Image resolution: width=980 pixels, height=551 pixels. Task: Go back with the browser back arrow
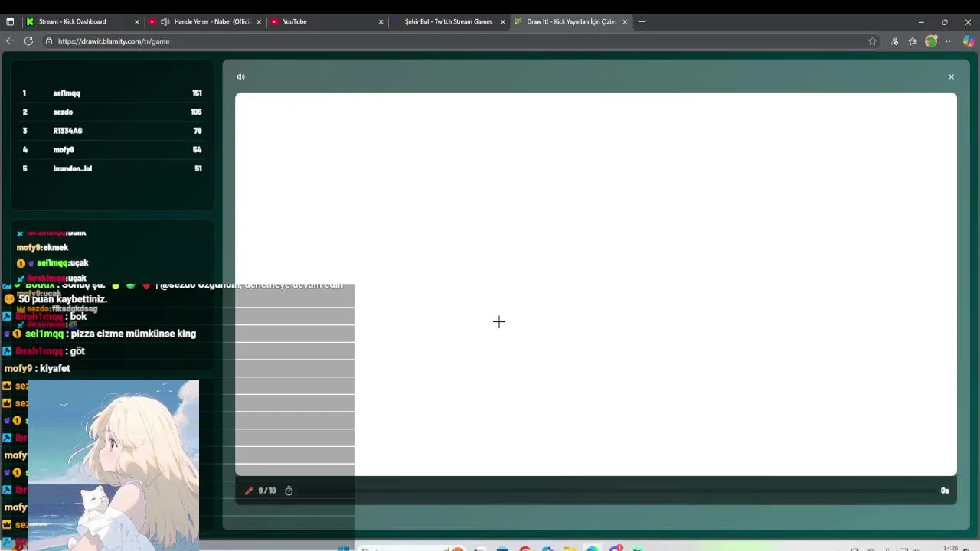point(10,41)
